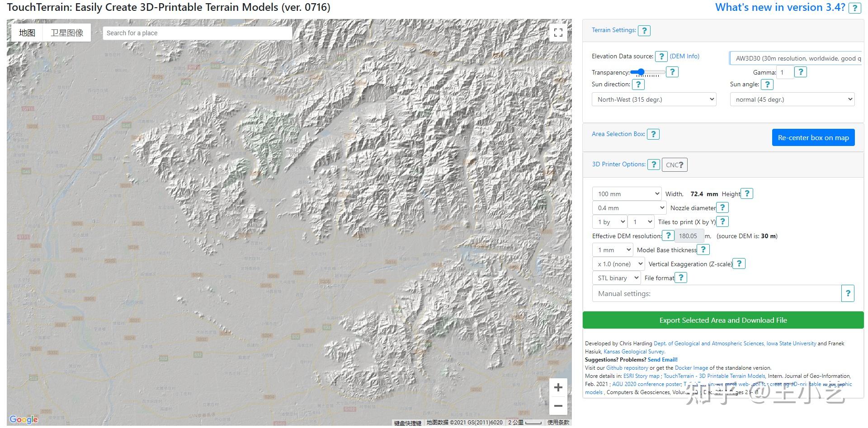
Task: Show help for Nozzle diameter
Action: [722, 207]
